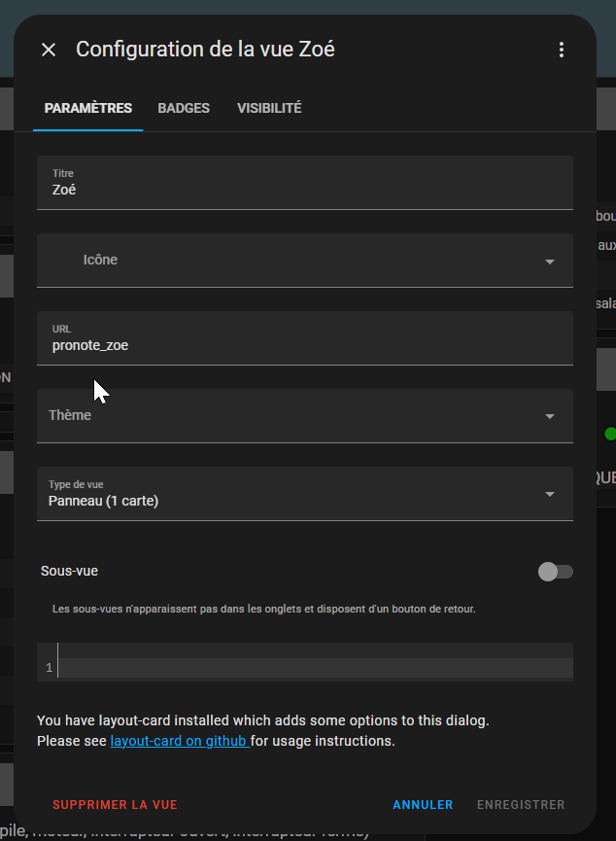The width and height of the screenshot is (616, 841).
Task: Open the Badges tab
Action: 184,108
